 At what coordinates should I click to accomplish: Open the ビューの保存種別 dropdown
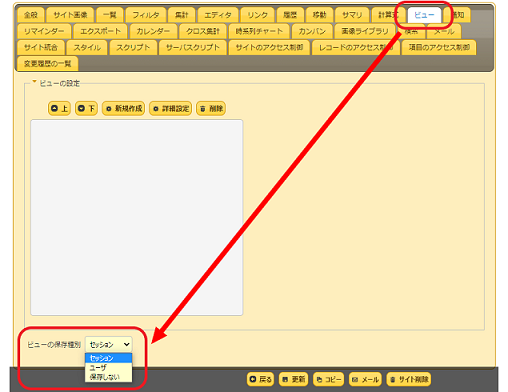(109, 344)
